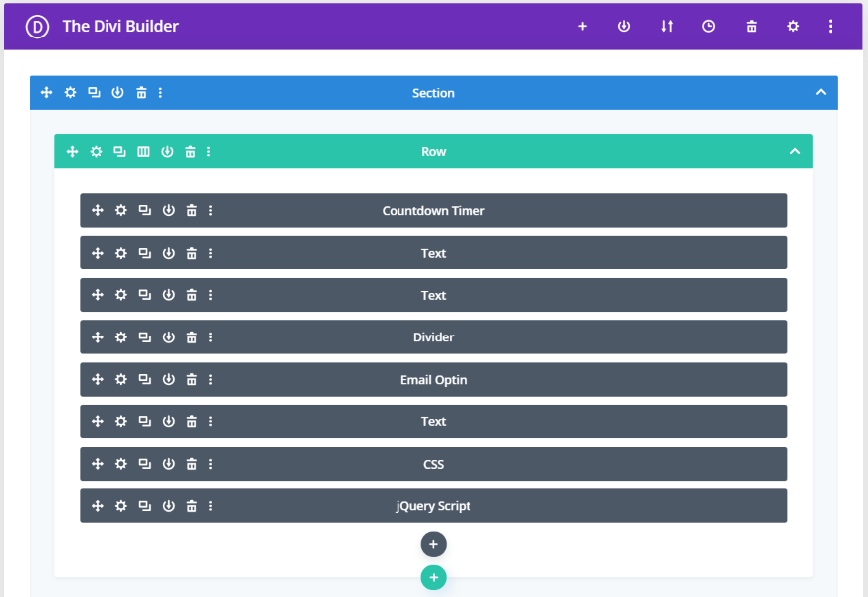Duplicate the jQuery Script module

144,506
